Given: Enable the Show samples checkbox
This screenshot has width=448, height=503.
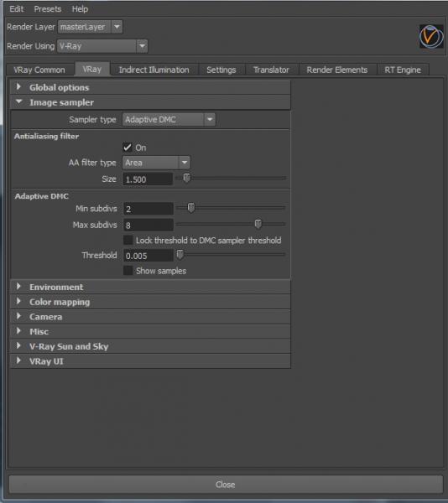Looking at the screenshot, I should (128, 271).
